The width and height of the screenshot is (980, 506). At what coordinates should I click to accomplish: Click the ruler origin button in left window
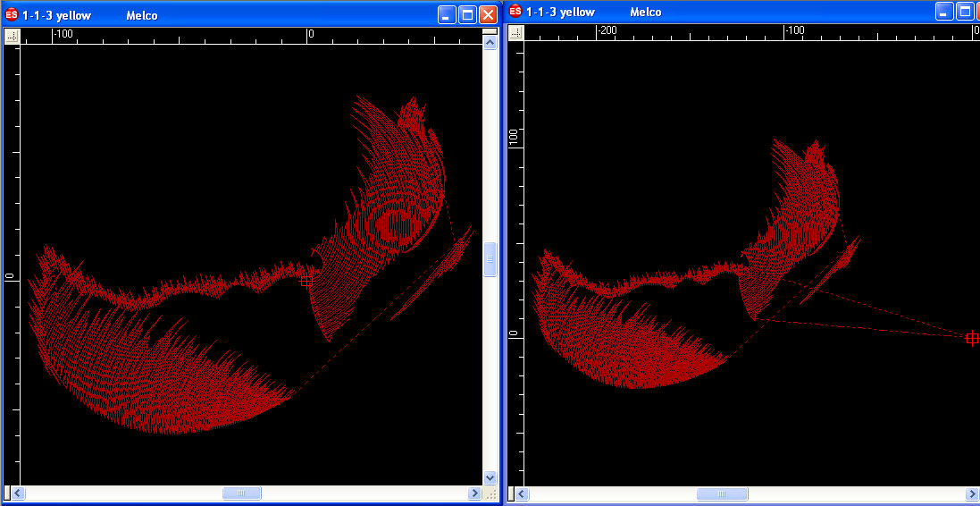tap(12, 37)
